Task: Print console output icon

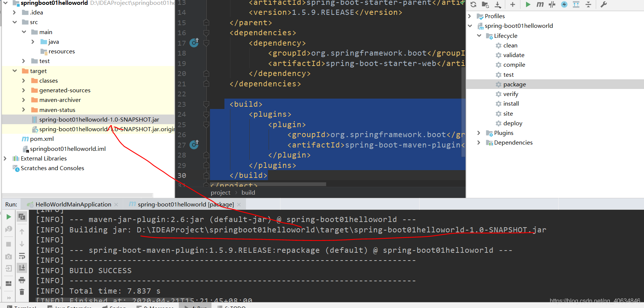Action: (x=22, y=280)
